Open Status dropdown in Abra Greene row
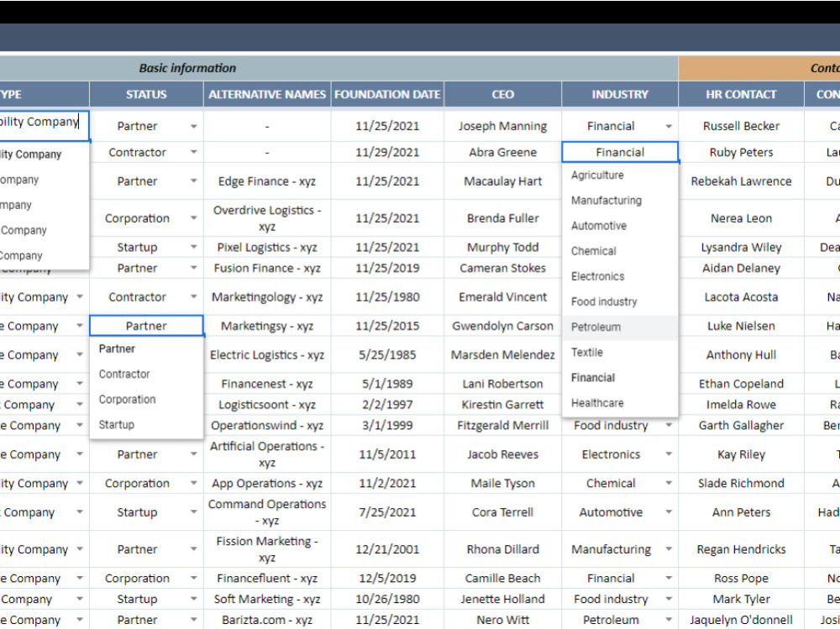The height and width of the screenshot is (629, 840). pos(193,152)
